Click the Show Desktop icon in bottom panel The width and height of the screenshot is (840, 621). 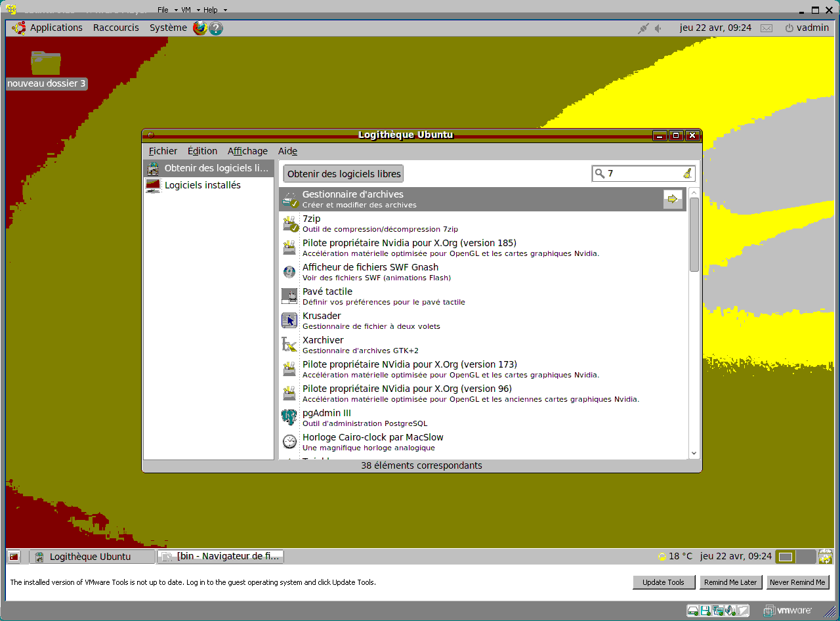click(x=14, y=557)
